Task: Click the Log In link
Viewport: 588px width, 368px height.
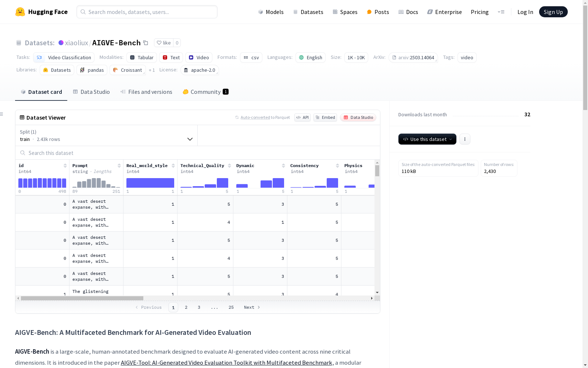Action: click(x=525, y=12)
